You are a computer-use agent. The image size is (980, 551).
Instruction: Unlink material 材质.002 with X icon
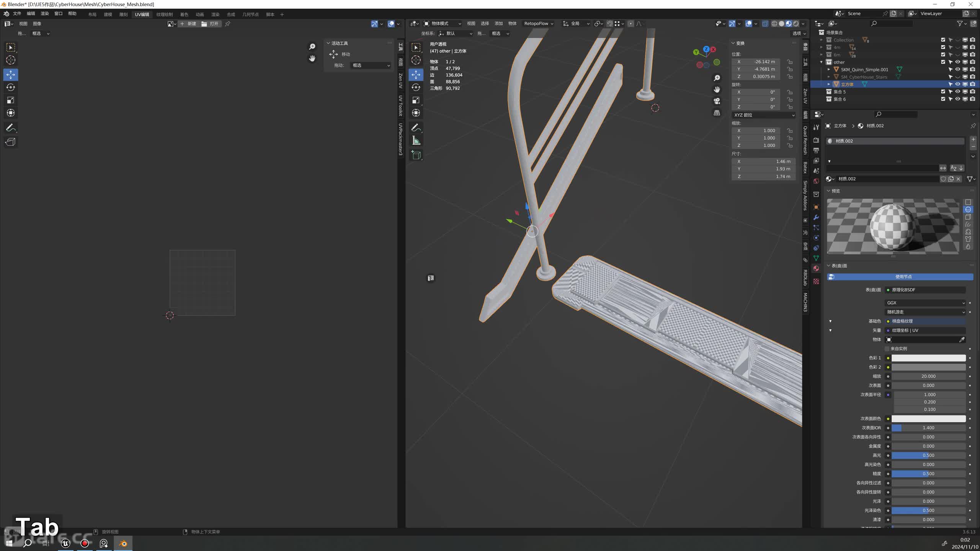point(959,179)
